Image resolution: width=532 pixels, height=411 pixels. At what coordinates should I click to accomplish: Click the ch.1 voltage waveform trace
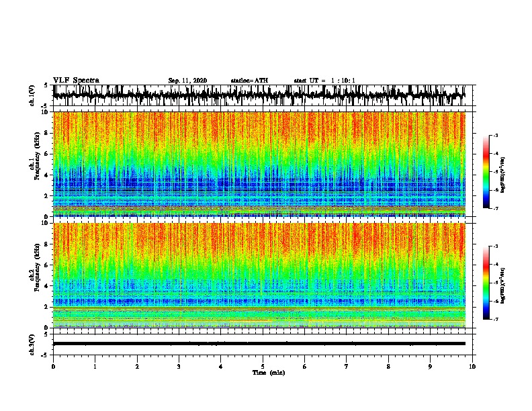click(x=259, y=95)
